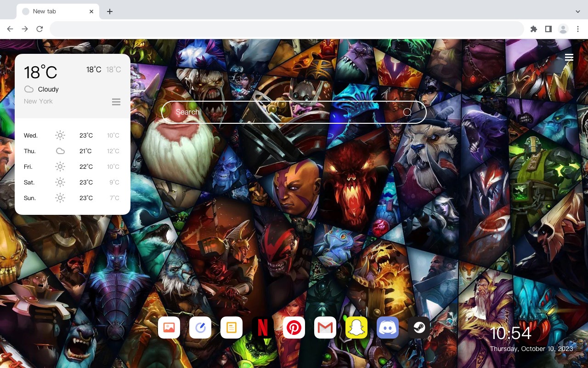Open the weather widget menu icon

(x=116, y=102)
